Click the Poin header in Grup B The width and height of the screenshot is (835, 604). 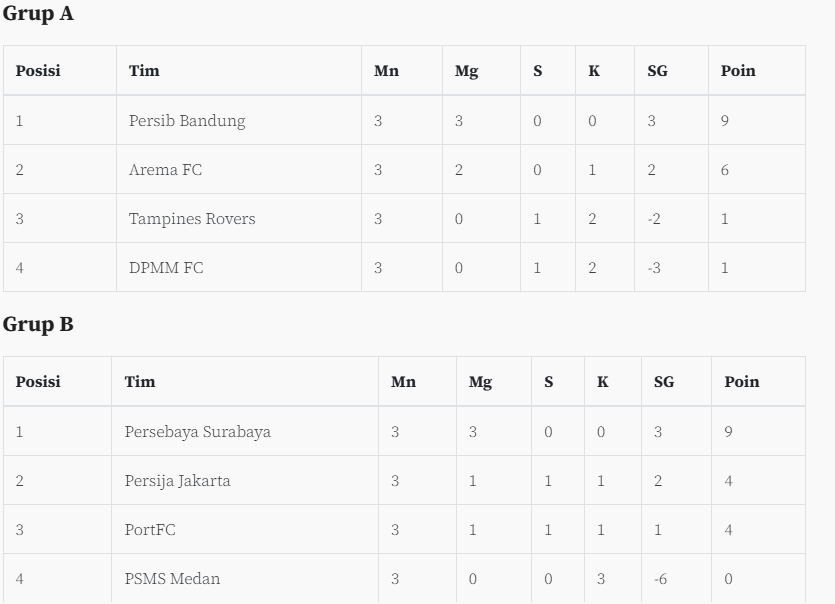click(x=741, y=382)
